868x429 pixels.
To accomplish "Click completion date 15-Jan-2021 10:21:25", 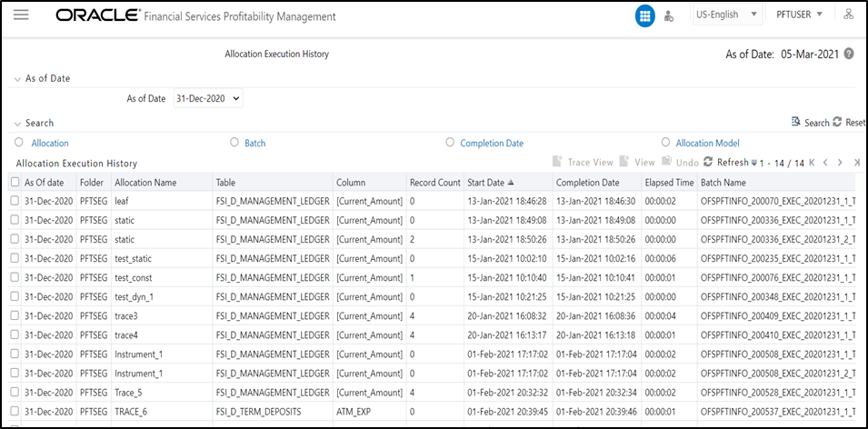I will click(595, 296).
